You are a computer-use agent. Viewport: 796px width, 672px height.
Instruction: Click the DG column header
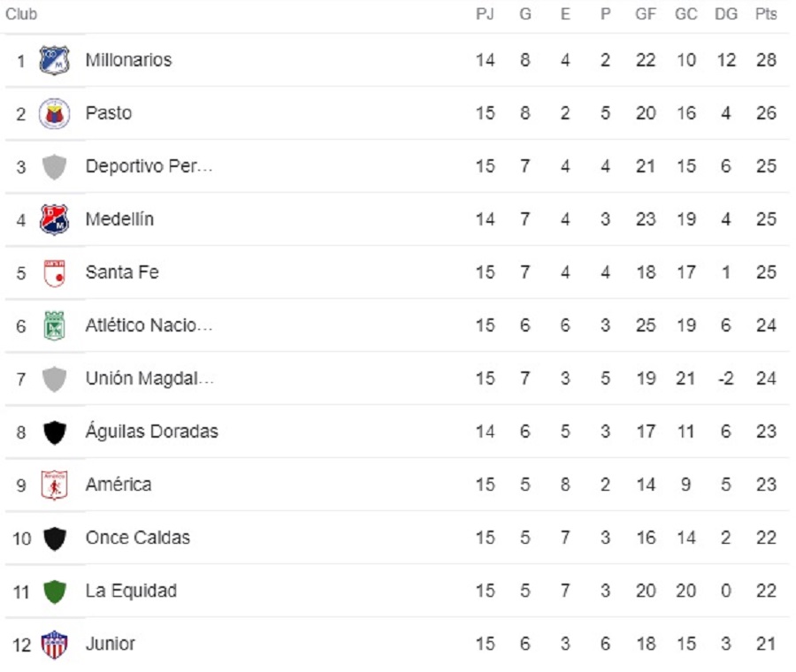click(725, 15)
